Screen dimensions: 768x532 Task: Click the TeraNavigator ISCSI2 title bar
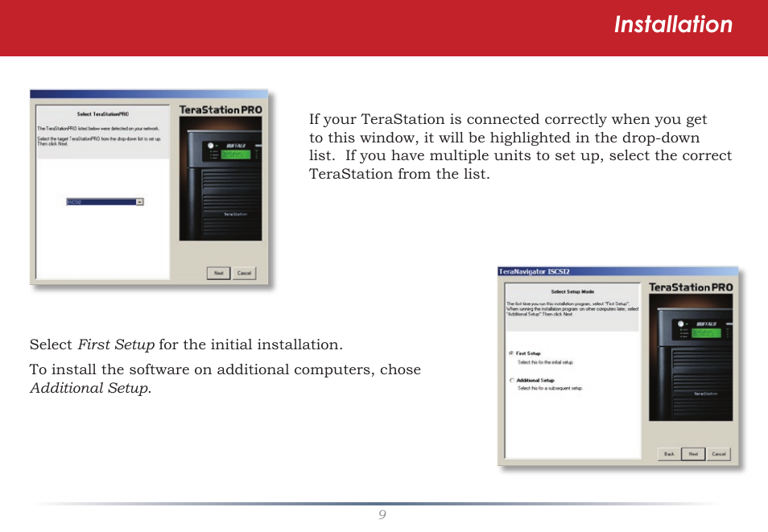(617, 271)
